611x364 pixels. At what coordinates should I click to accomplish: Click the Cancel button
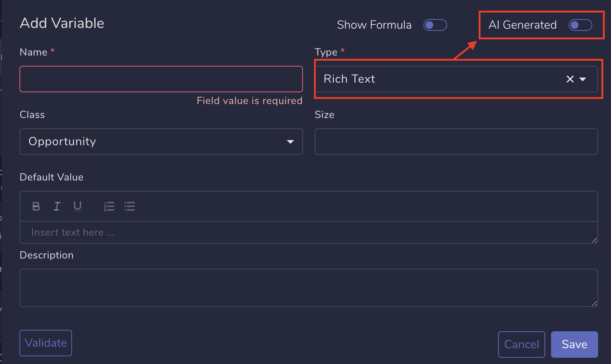pyautogui.click(x=521, y=344)
